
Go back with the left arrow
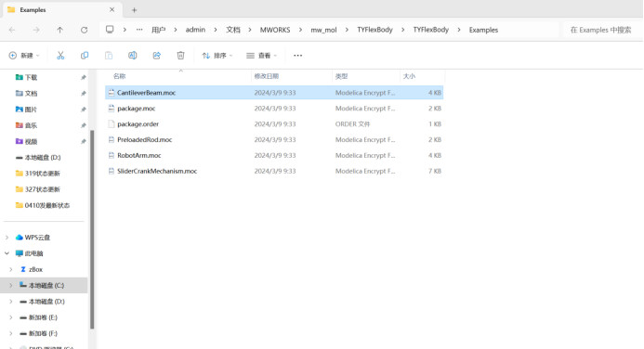click(12, 30)
